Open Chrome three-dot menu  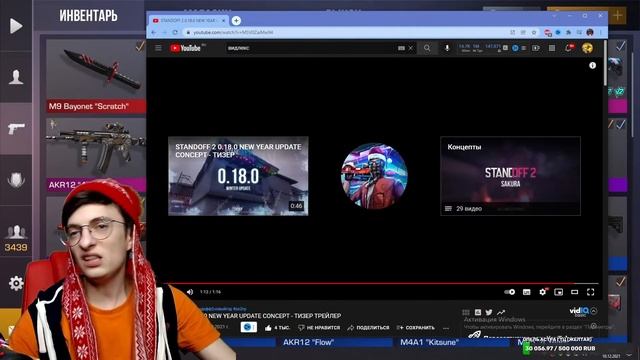click(x=600, y=32)
